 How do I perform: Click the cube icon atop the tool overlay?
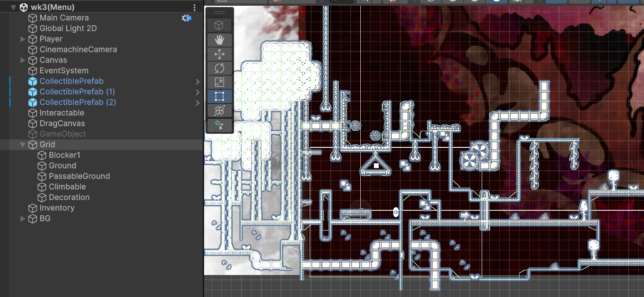click(x=220, y=26)
